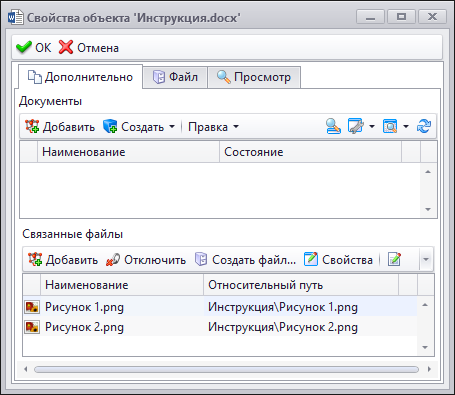Select the Рисунок 1.png row
The width and height of the screenshot is (455, 395).
click(x=220, y=307)
